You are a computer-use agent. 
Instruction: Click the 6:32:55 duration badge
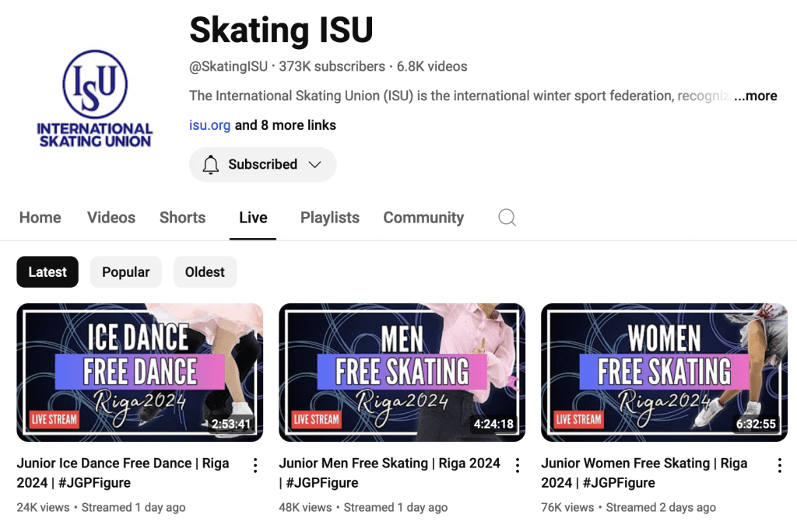756,424
